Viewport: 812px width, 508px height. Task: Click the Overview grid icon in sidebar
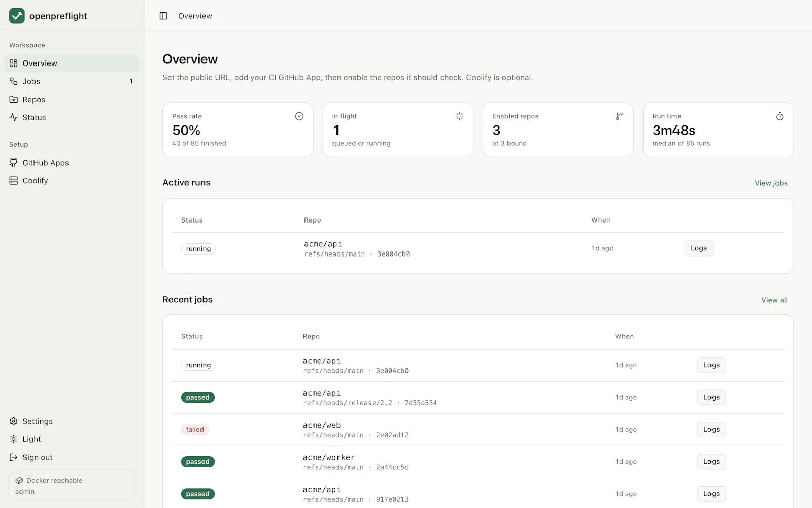pos(14,63)
